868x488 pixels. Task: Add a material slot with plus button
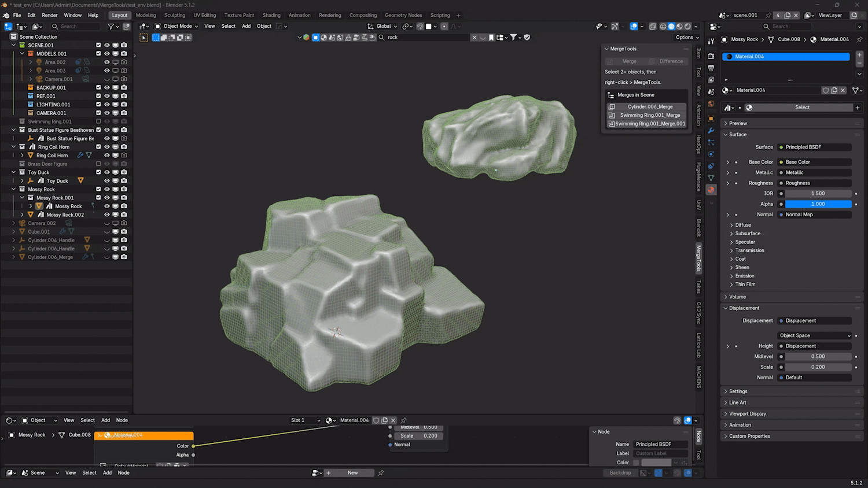859,54
